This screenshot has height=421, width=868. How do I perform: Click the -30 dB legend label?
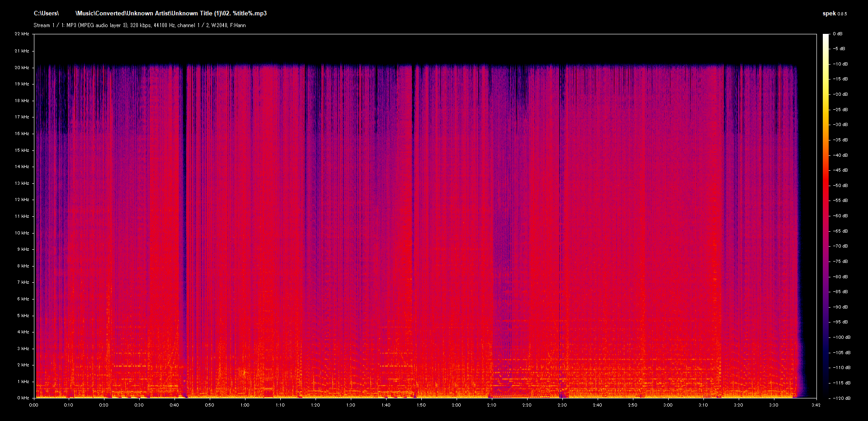pos(840,125)
